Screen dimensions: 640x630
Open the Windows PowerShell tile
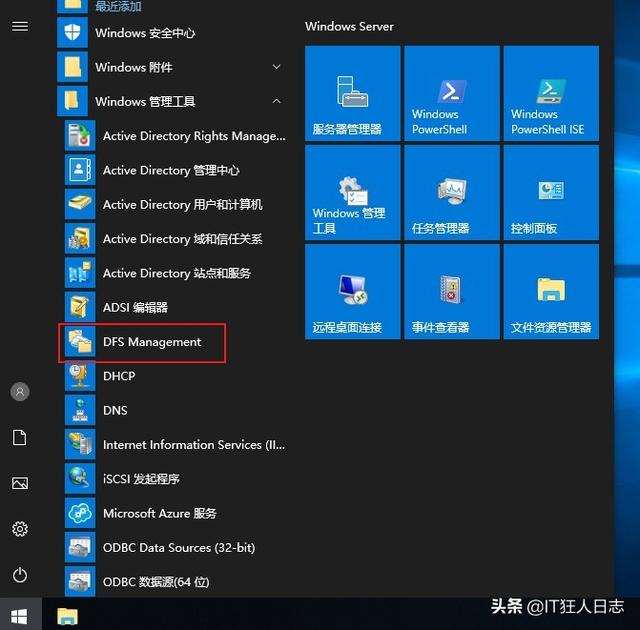point(452,93)
